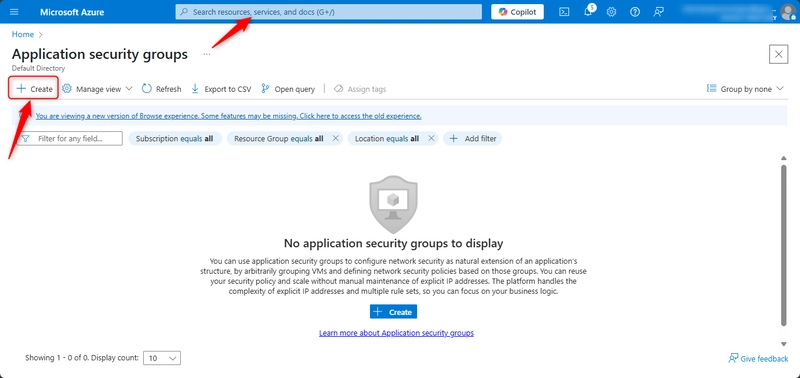Open the Display count dropdown
Screen dimensions: 800x378
pos(162,358)
